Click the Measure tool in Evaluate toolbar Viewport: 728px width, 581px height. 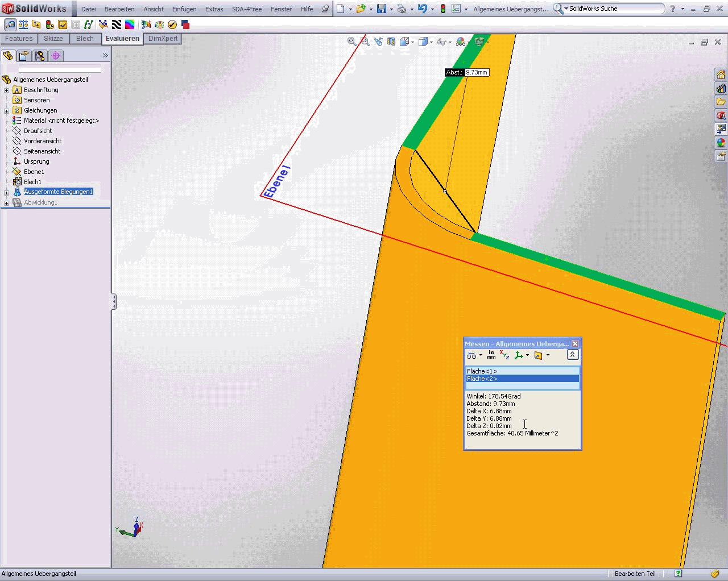[x=10, y=24]
